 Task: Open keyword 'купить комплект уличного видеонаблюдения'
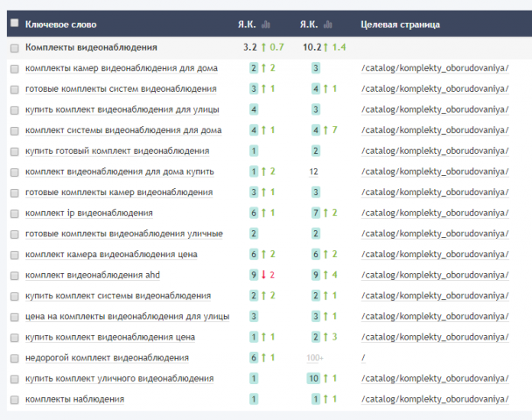119,379
